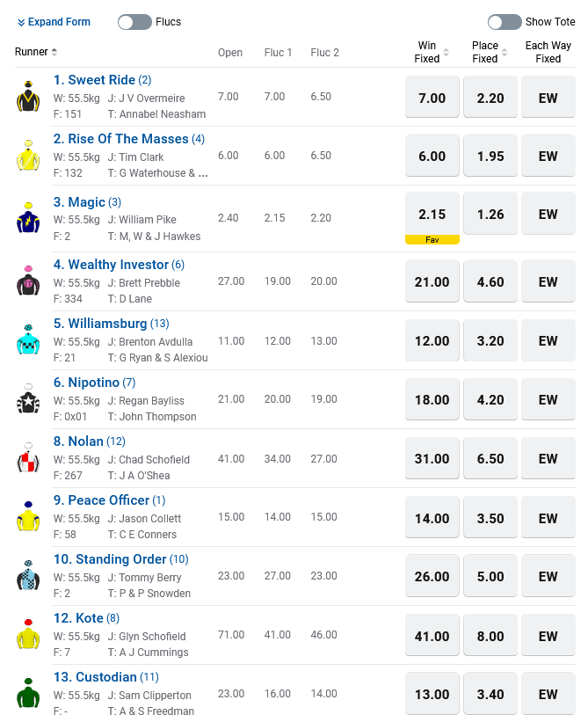Enable the Show Tote switch

[505, 22]
